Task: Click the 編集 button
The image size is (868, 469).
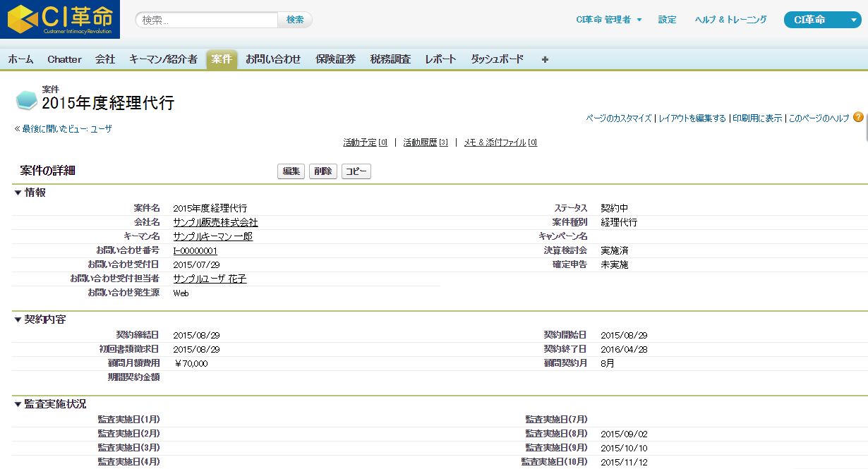Action: click(291, 171)
